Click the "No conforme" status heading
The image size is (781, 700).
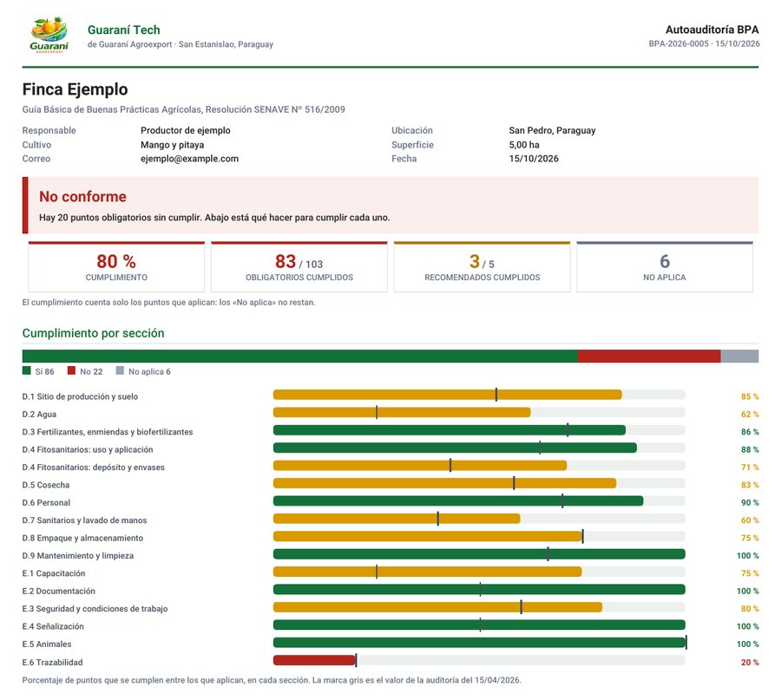pyautogui.click(x=82, y=197)
